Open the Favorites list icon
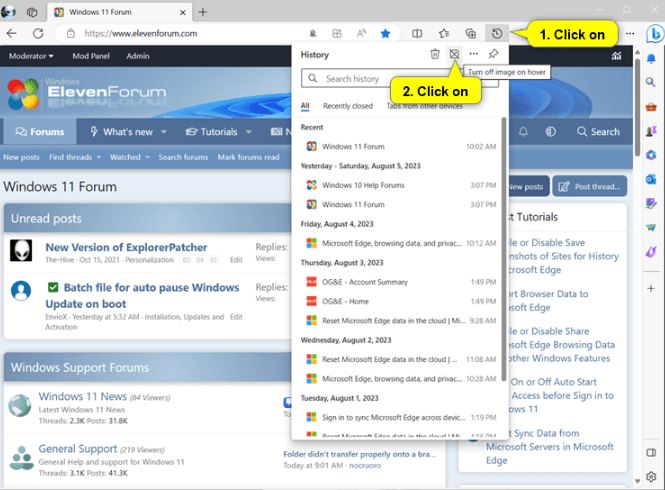Image resolution: width=665 pixels, height=490 pixels. pos(444,34)
